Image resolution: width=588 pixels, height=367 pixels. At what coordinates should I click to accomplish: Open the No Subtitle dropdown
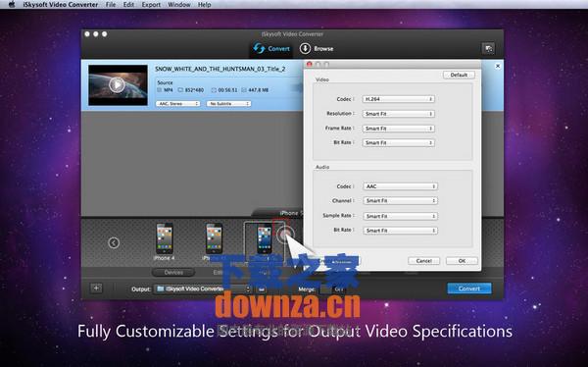pyautogui.click(x=228, y=104)
